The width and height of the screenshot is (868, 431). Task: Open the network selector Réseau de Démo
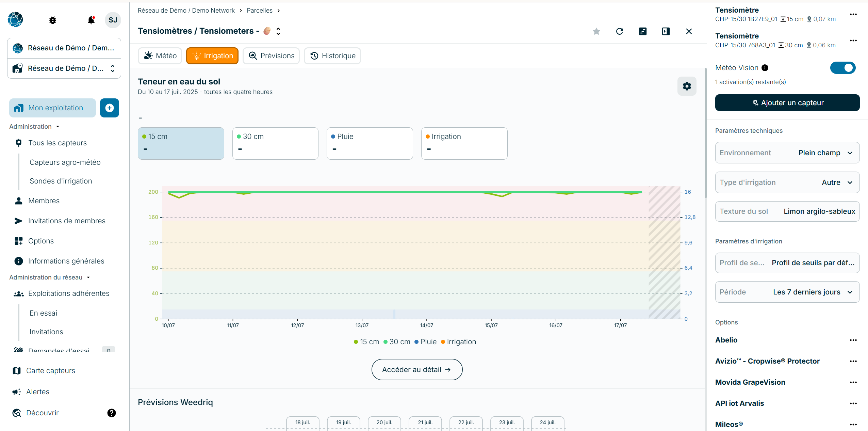[64, 48]
